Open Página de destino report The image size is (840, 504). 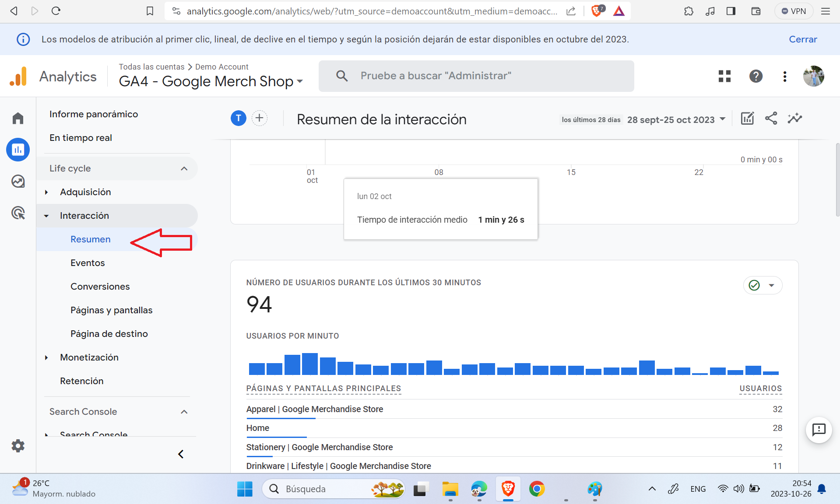(x=109, y=334)
